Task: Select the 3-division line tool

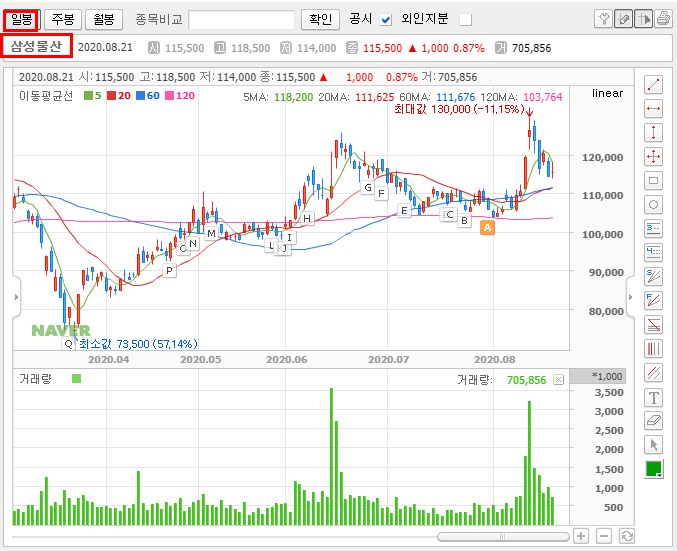Action: 653,228
